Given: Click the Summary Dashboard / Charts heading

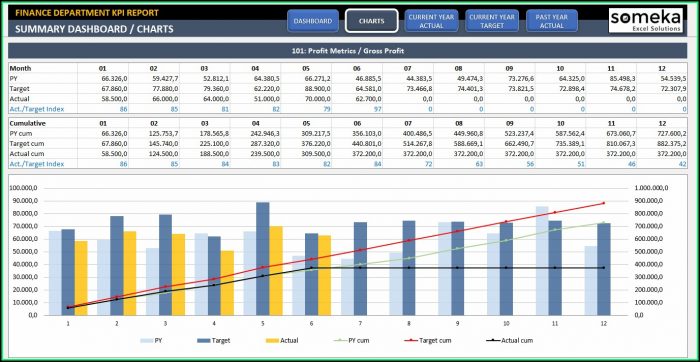Looking at the screenshot, I should click(94, 29).
